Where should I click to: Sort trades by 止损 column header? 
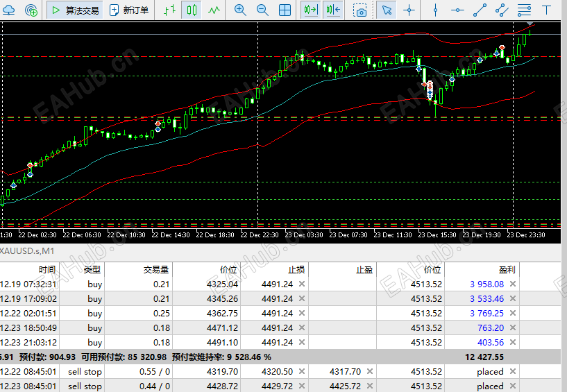tap(296, 269)
